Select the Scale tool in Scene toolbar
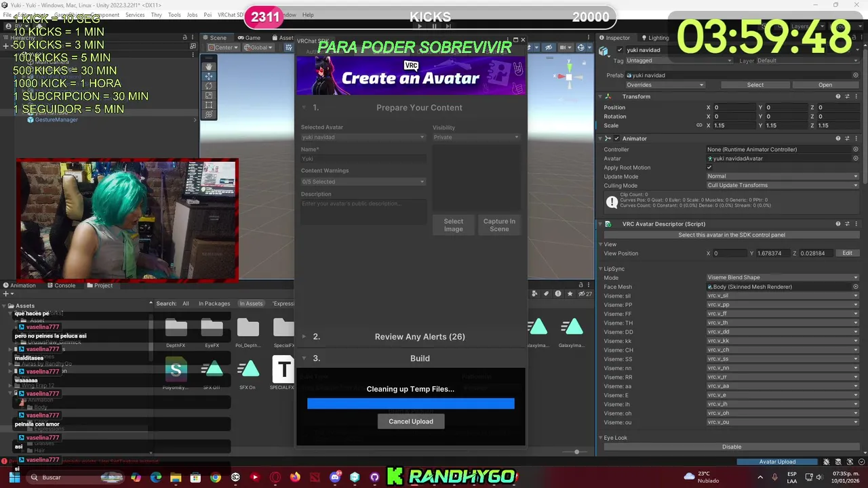Image resolution: width=868 pixels, height=488 pixels. [x=209, y=96]
